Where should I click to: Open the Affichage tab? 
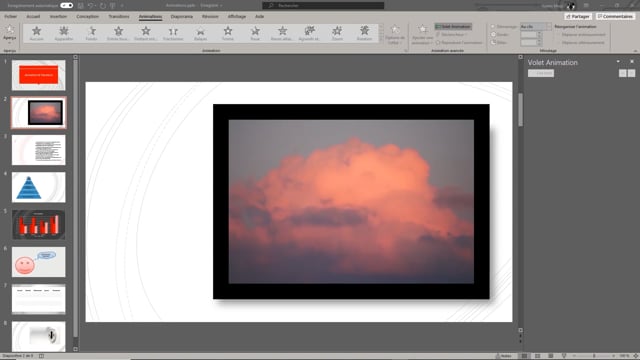click(237, 17)
